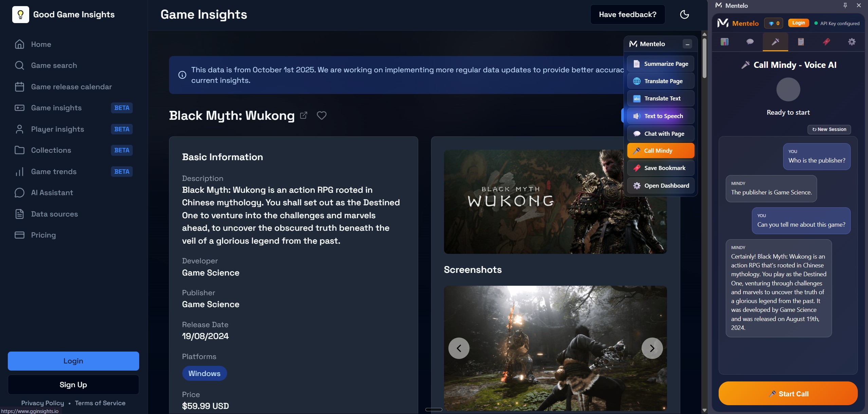Open external link icon beside game title

pyautogui.click(x=303, y=115)
